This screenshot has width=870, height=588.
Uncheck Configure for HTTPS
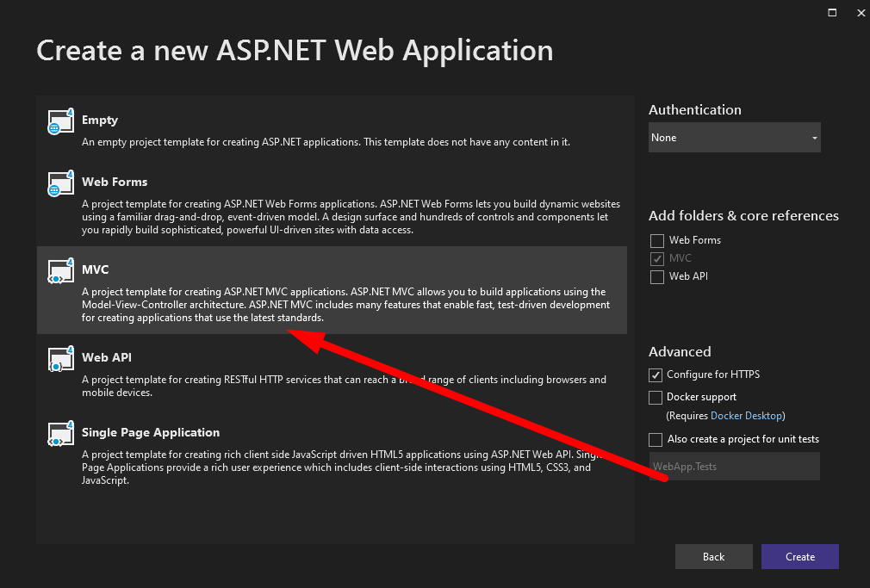(656, 374)
